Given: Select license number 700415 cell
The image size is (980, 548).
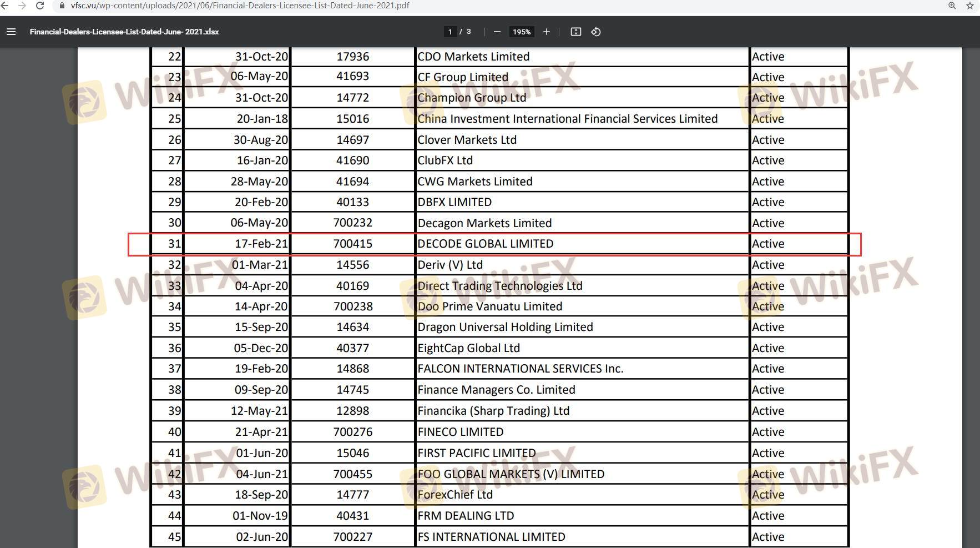Looking at the screenshot, I should coord(352,244).
